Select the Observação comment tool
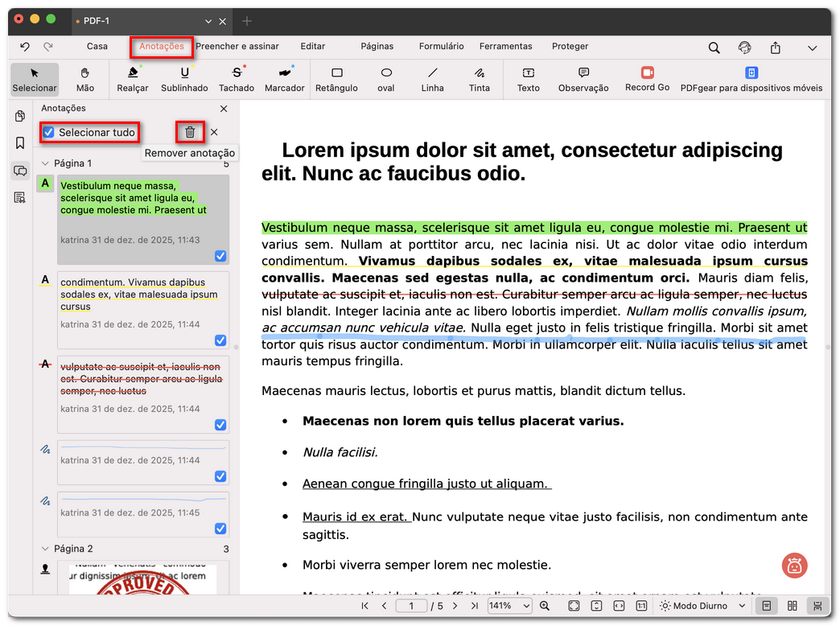Screen dimensions: 840x626 tap(583, 80)
